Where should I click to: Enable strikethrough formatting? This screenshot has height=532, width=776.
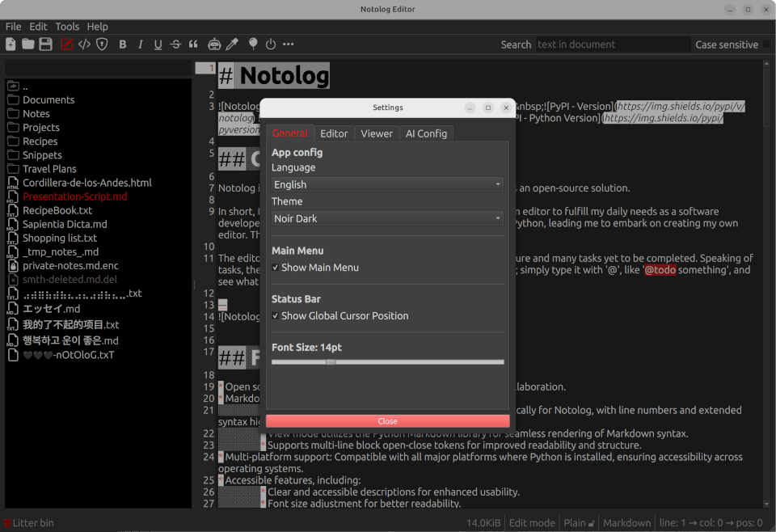(174, 44)
